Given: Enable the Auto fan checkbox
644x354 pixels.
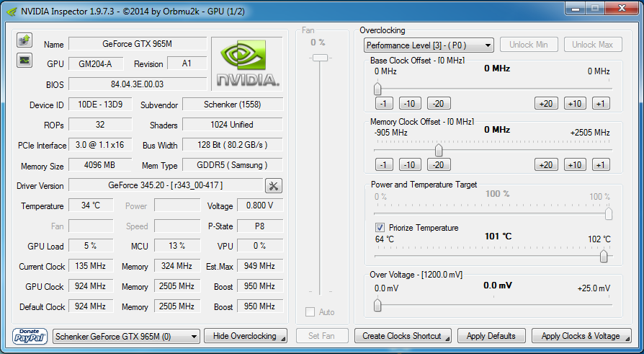Looking at the screenshot, I should point(310,312).
